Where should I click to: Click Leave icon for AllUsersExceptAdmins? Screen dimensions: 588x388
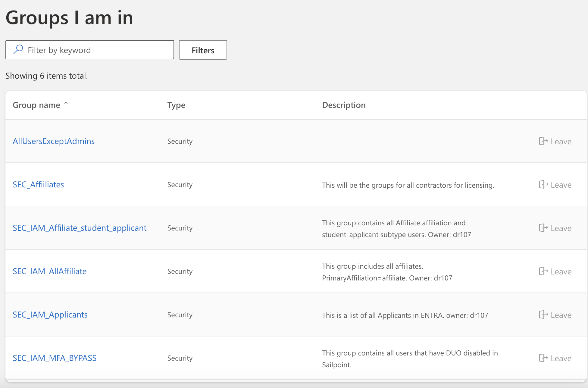[x=543, y=141]
